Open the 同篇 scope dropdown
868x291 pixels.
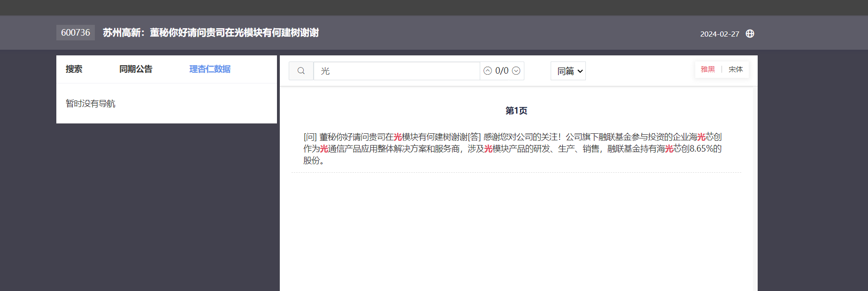click(568, 71)
